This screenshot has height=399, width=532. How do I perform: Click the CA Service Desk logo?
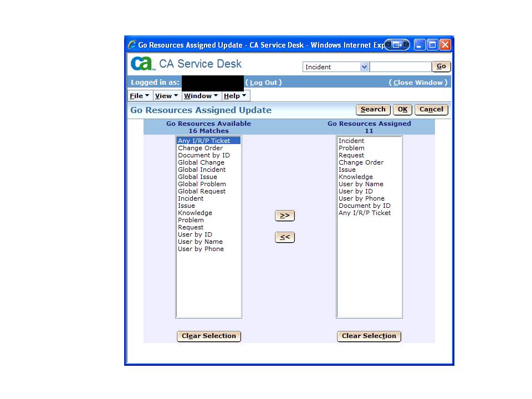(142, 64)
